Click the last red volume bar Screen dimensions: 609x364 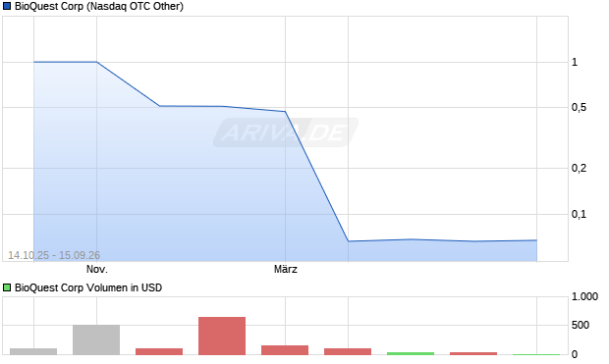tap(473, 353)
